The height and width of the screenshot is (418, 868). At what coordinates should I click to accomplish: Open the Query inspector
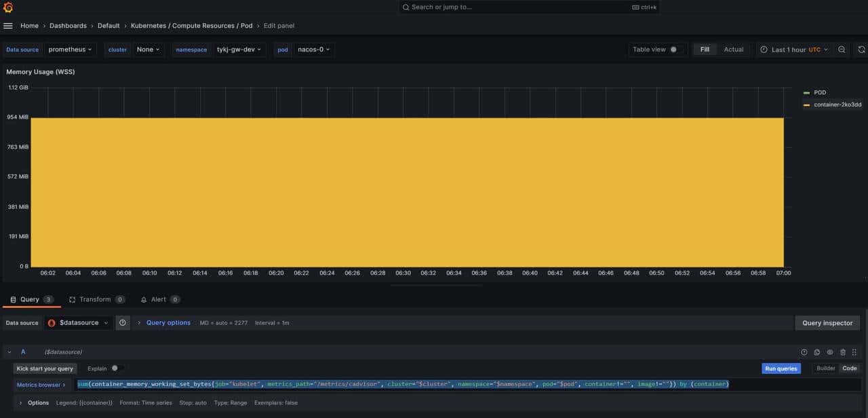827,322
